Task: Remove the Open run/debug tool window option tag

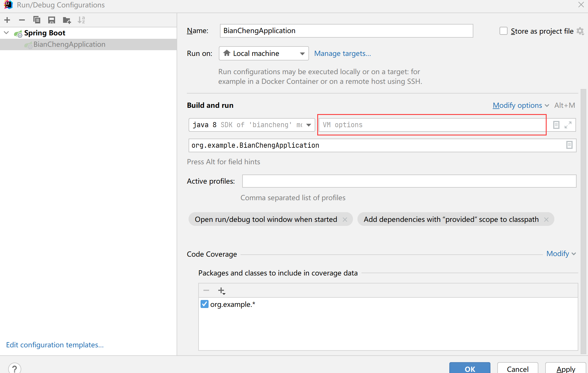Action: 345,219
